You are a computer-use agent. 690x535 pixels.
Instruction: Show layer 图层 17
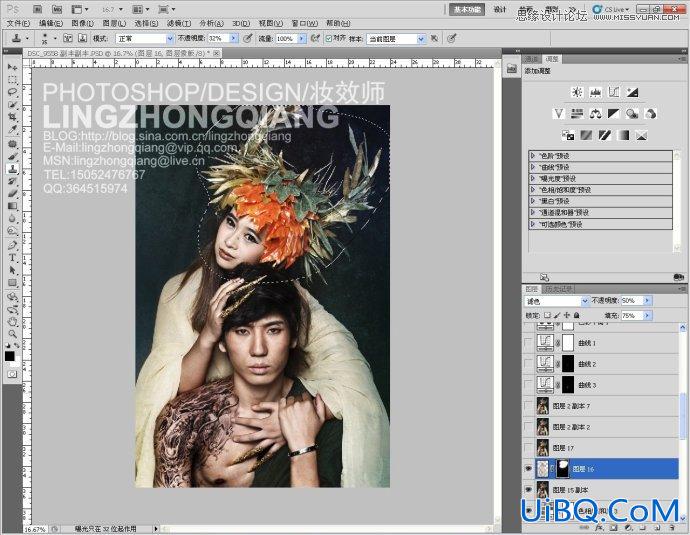pyautogui.click(x=529, y=448)
